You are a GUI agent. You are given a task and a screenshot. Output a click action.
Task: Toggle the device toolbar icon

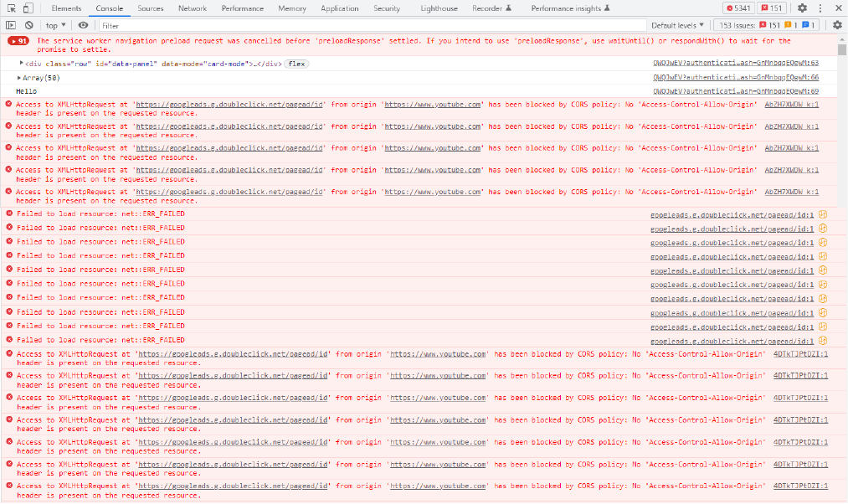(x=28, y=8)
